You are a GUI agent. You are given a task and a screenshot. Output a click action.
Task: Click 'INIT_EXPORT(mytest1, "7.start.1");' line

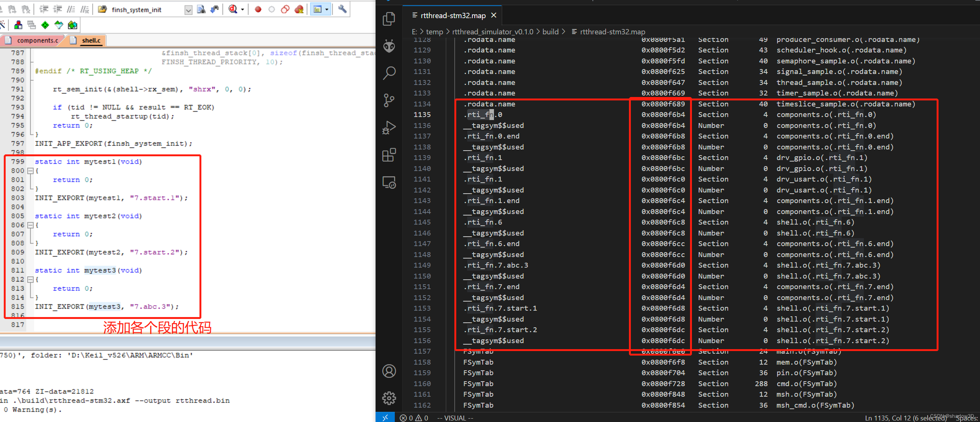112,198
